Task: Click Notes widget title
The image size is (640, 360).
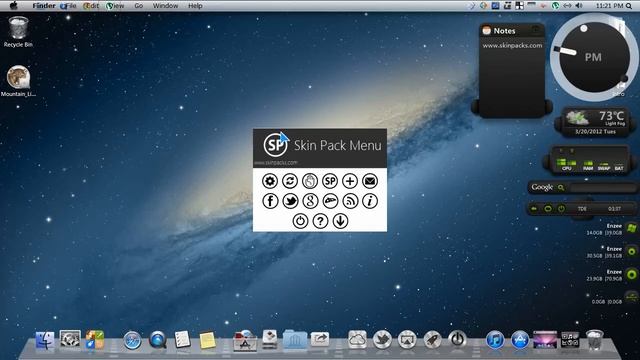Action: pos(504,31)
